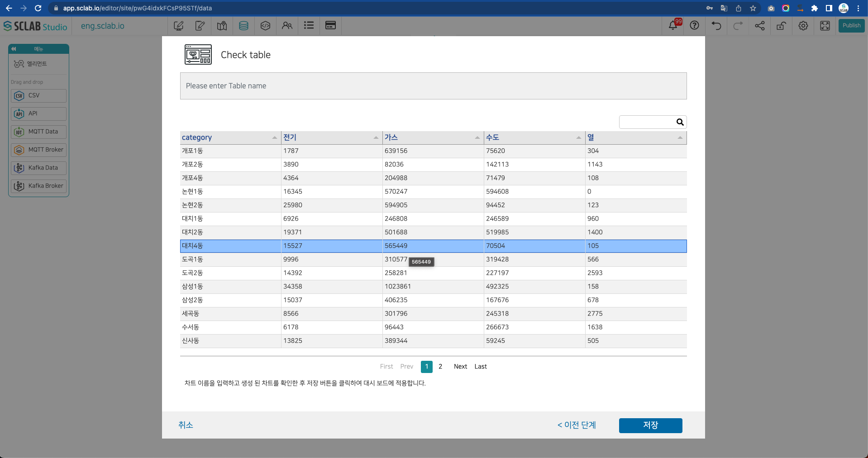Collapse the menu panel double-arrow

[x=14, y=49]
